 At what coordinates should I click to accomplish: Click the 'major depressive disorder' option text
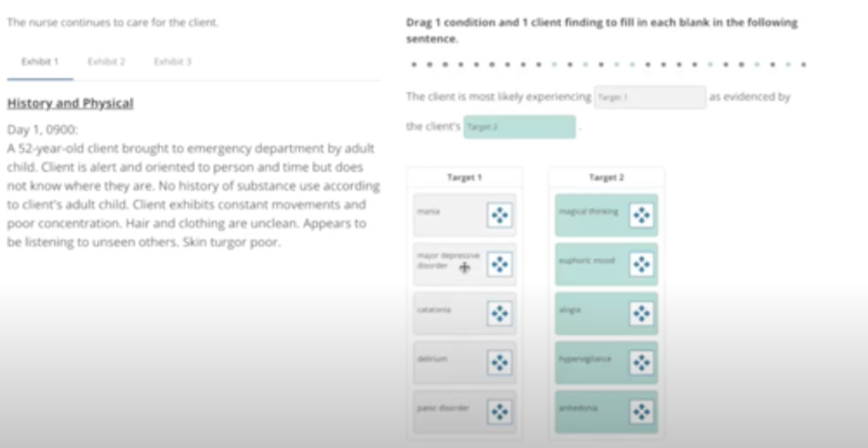pyautogui.click(x=448, y=260)
